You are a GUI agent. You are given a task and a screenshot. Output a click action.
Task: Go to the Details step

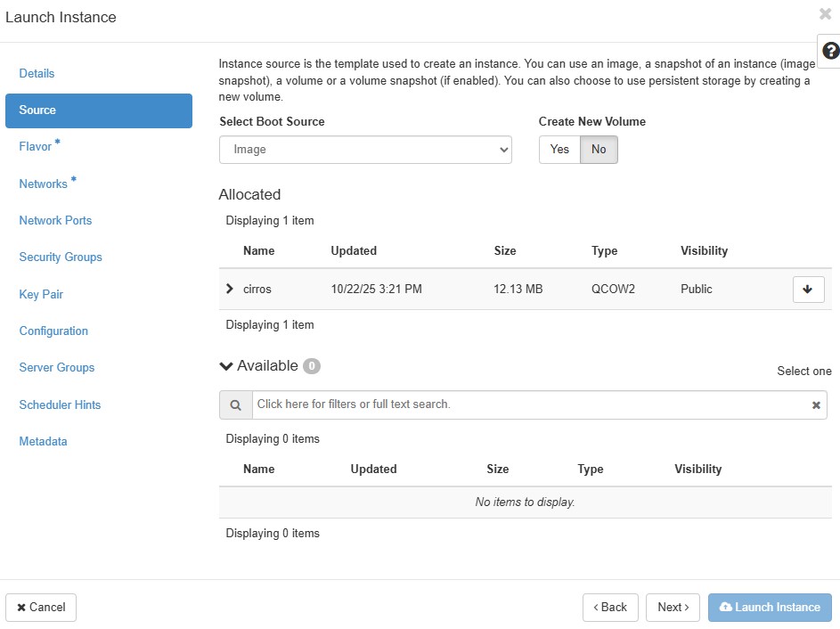click(37, 73)
